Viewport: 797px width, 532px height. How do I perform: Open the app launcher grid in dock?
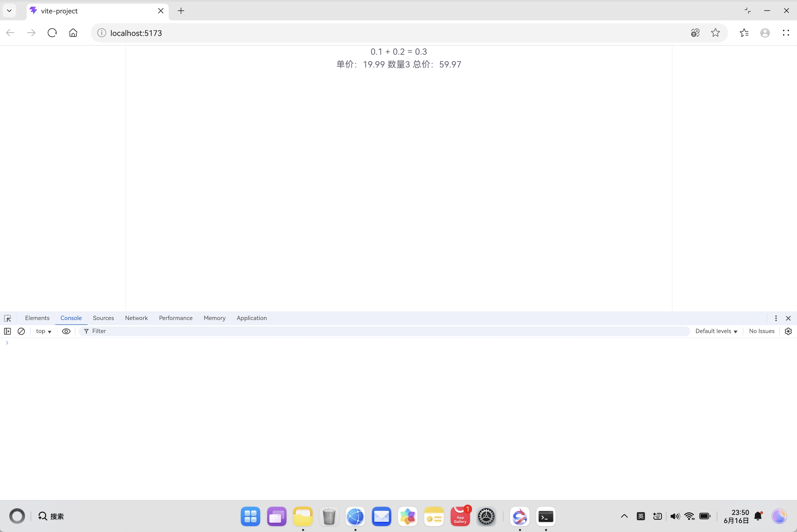251,516
